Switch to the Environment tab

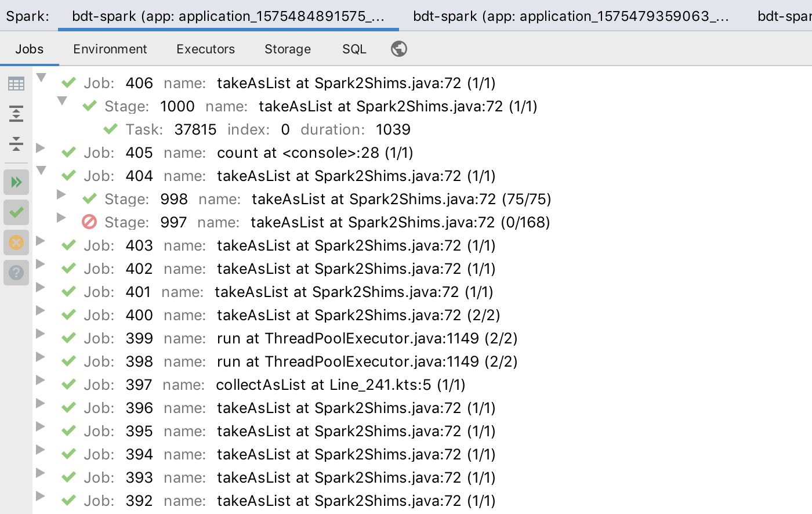point(110,49)
